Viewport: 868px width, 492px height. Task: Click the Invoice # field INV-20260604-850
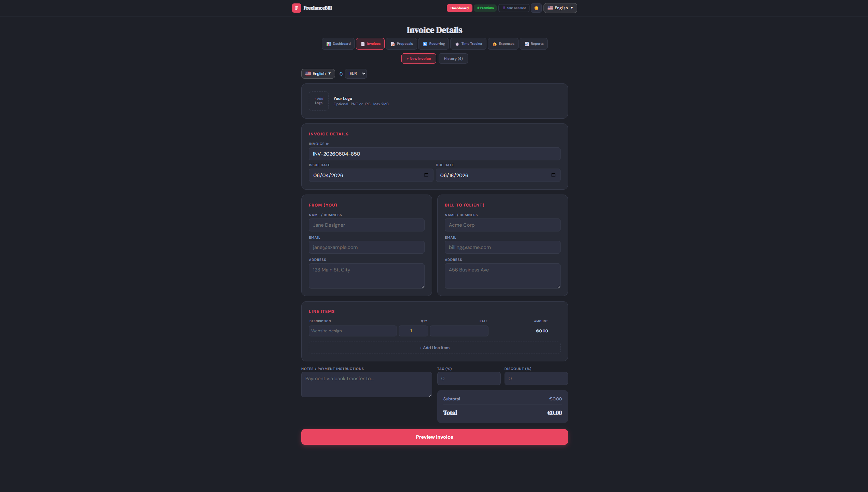[434, 154]
